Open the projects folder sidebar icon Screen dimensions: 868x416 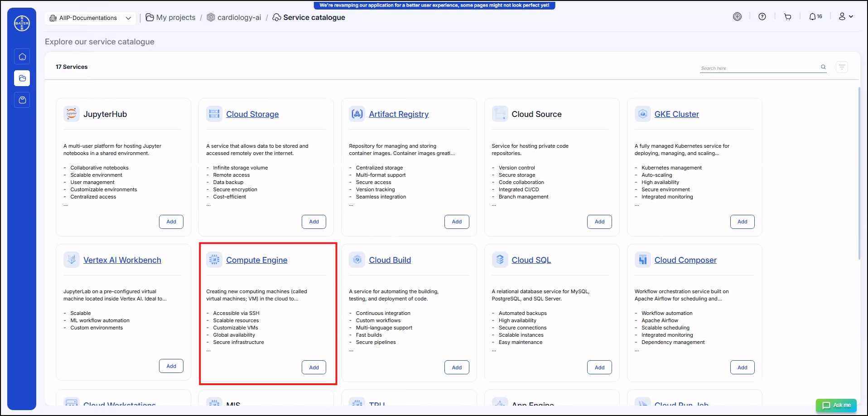(22, 78)
